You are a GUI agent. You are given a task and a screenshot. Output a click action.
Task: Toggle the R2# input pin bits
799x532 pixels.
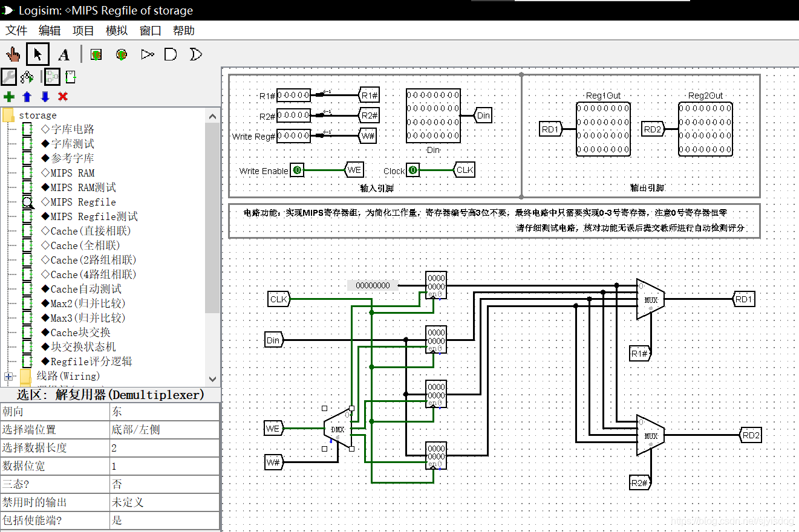click(x=293, y=115)
